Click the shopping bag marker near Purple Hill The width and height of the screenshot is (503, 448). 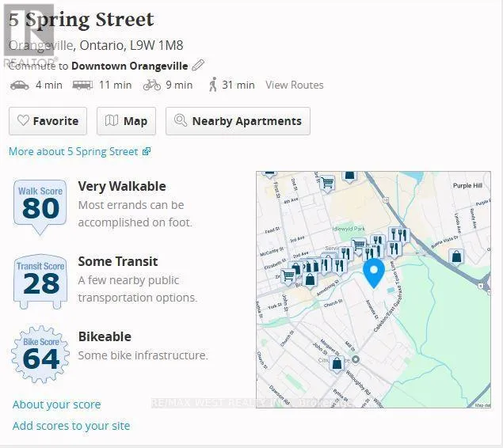[456, 257]
